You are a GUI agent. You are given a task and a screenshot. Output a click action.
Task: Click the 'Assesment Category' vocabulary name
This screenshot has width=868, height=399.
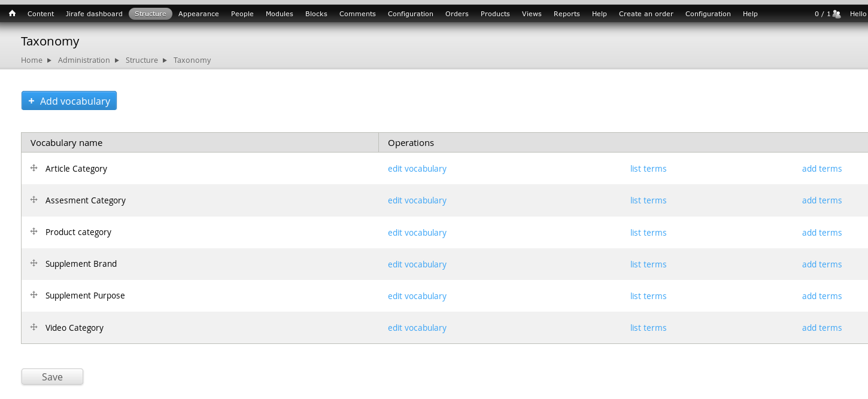[86, 200]
